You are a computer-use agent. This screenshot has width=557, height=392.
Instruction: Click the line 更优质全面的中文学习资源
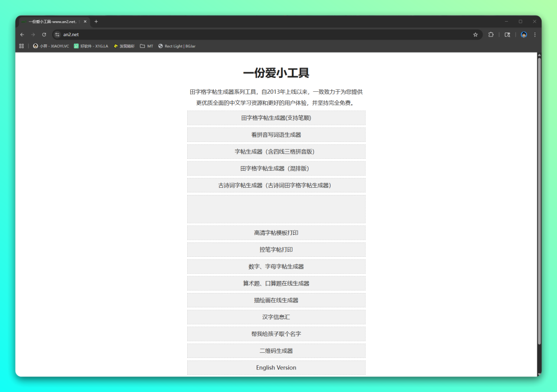[276, 103]
